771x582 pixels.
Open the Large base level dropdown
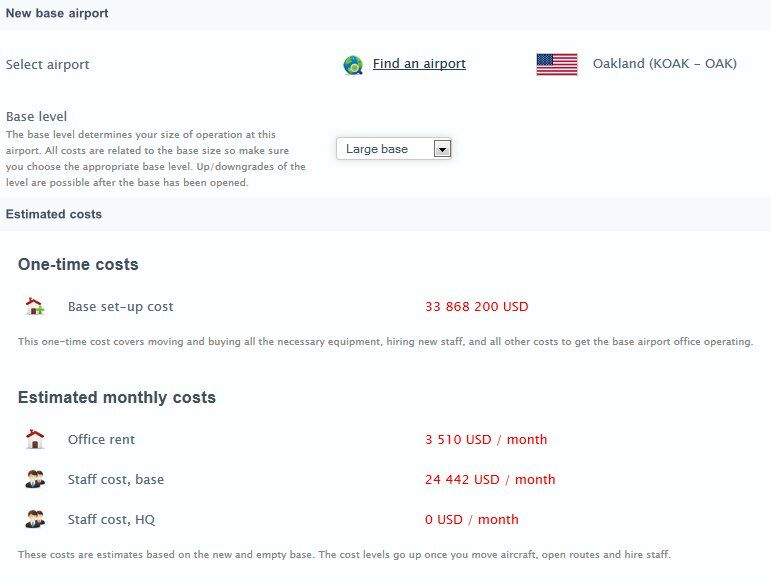pyautogui.click(x=393, y=149)
